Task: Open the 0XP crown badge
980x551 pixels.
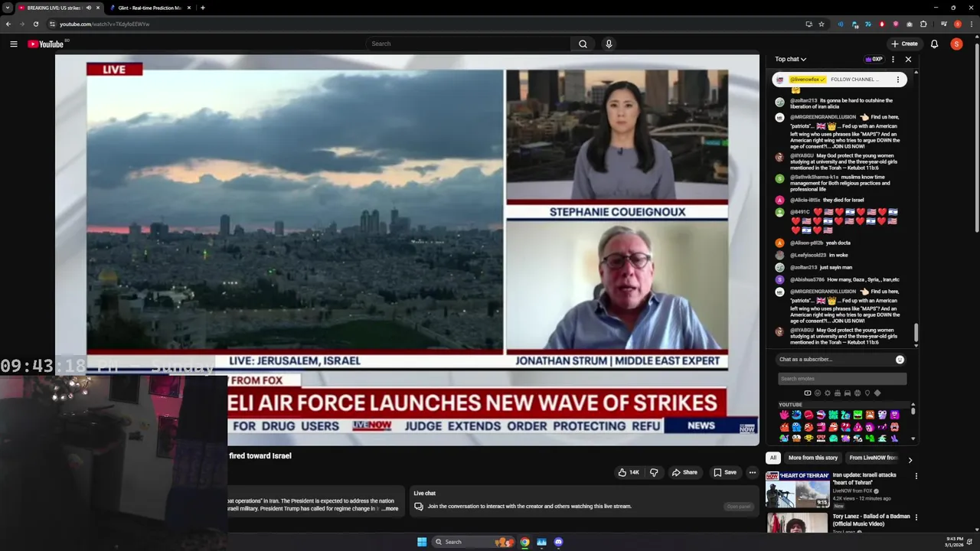Action: (874, 59)
